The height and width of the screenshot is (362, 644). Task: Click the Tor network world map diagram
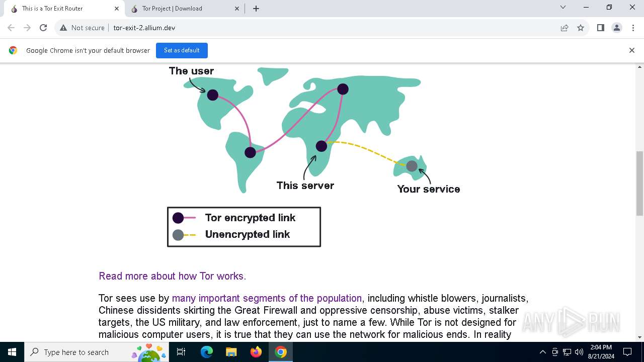pyautogui.click(x=314, y=156)
